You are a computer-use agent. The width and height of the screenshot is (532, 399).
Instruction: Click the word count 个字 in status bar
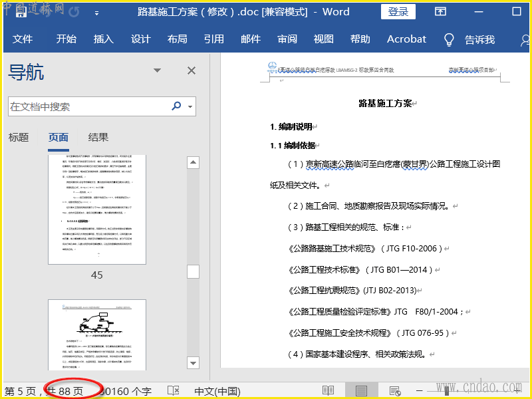126,392
